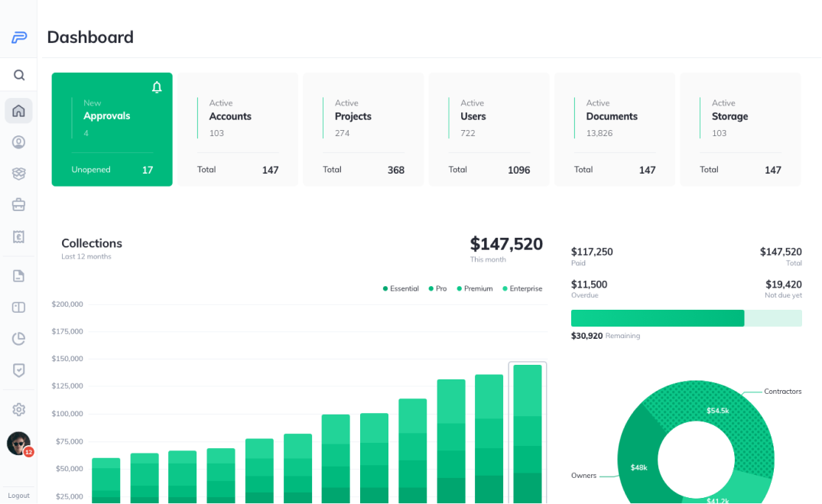
Task: Toggle the Enterprise legend item
Action: 521,289
